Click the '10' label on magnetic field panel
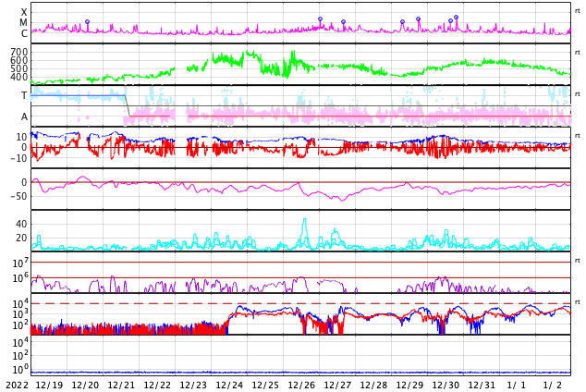The width and height of the screenshot is (586, 392). [x=21, y=137]
